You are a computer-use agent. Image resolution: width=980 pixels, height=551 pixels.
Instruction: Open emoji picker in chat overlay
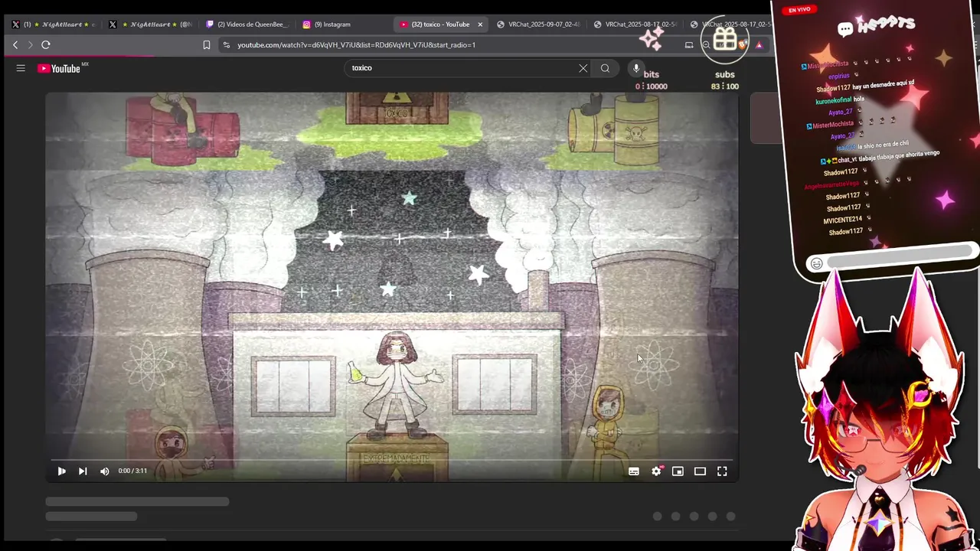(817, 264)
